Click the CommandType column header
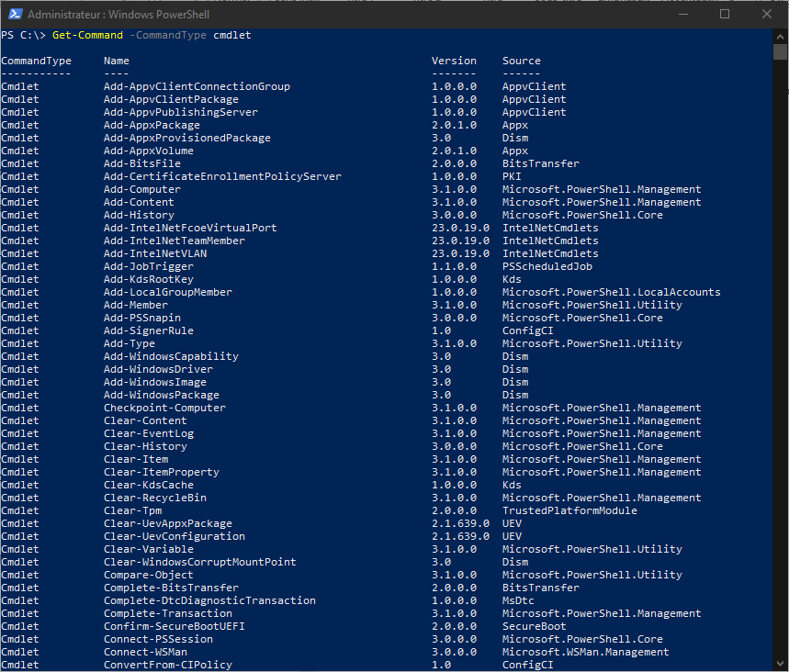Screen dimensions: 789x672 click(36, 61)
